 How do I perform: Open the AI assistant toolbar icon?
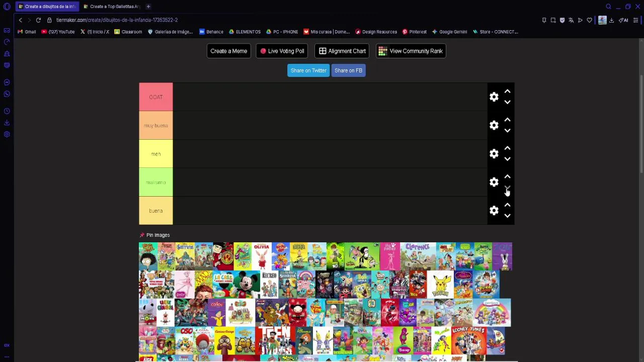coord(623,20)
